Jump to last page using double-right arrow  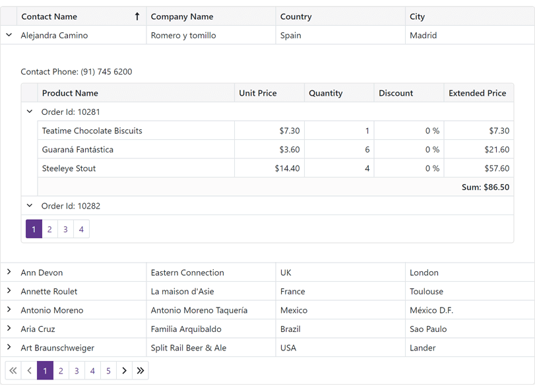[x=140, y=370]
